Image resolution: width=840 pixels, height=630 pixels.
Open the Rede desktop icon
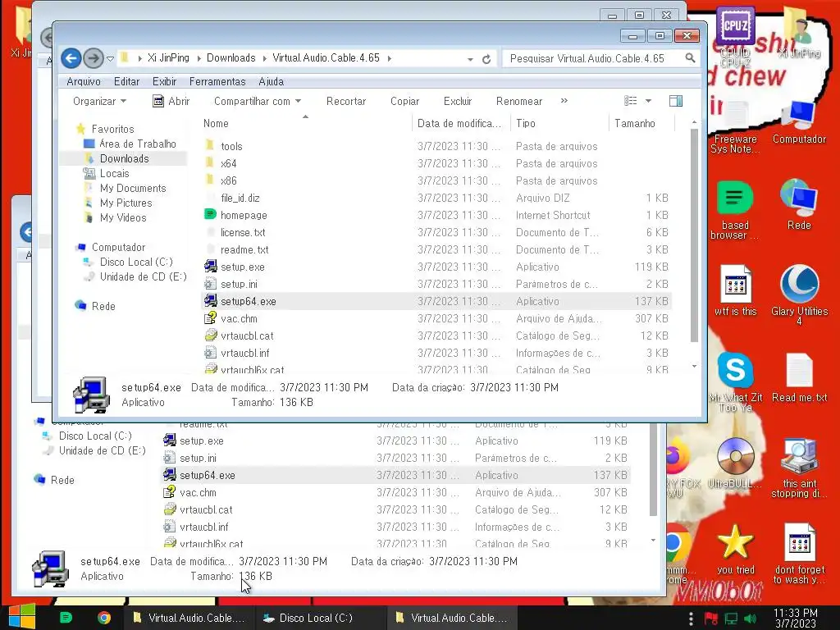799,204
